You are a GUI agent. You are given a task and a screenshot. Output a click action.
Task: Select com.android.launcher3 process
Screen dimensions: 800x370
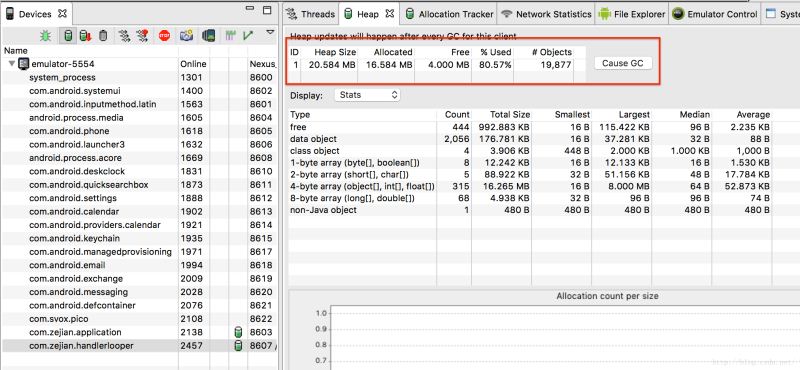(139, 144)
